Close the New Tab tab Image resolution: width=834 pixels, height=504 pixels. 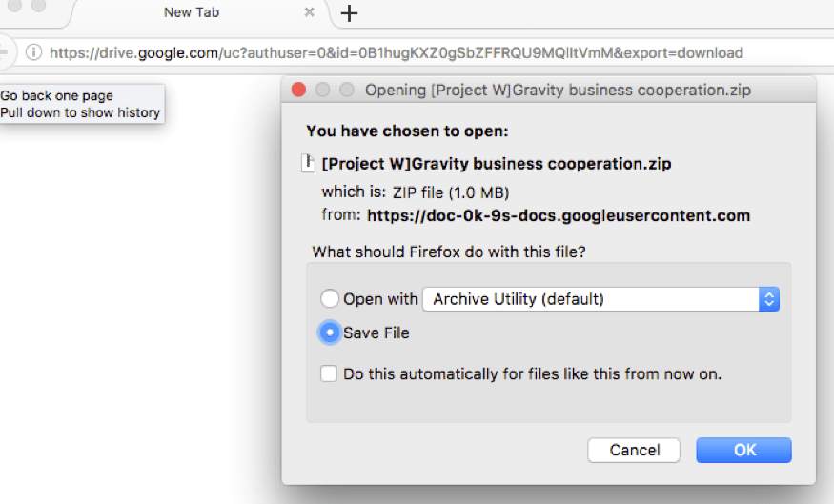coord(310,12)
